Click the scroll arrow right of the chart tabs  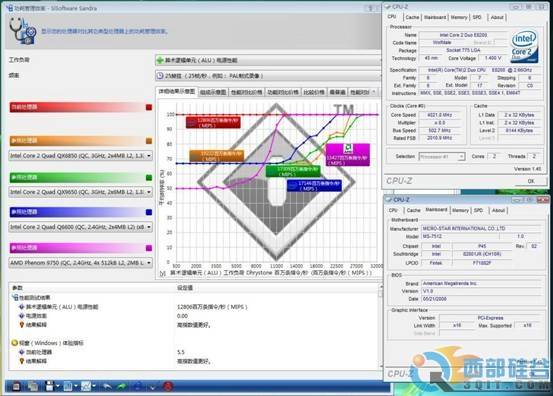[374, 92]
